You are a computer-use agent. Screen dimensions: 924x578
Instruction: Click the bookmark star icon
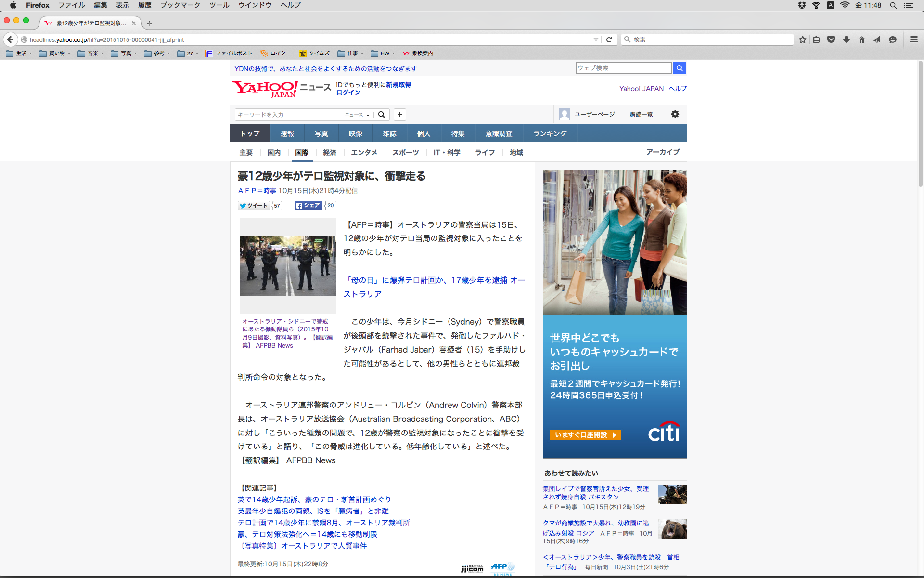tap(802, 39)
